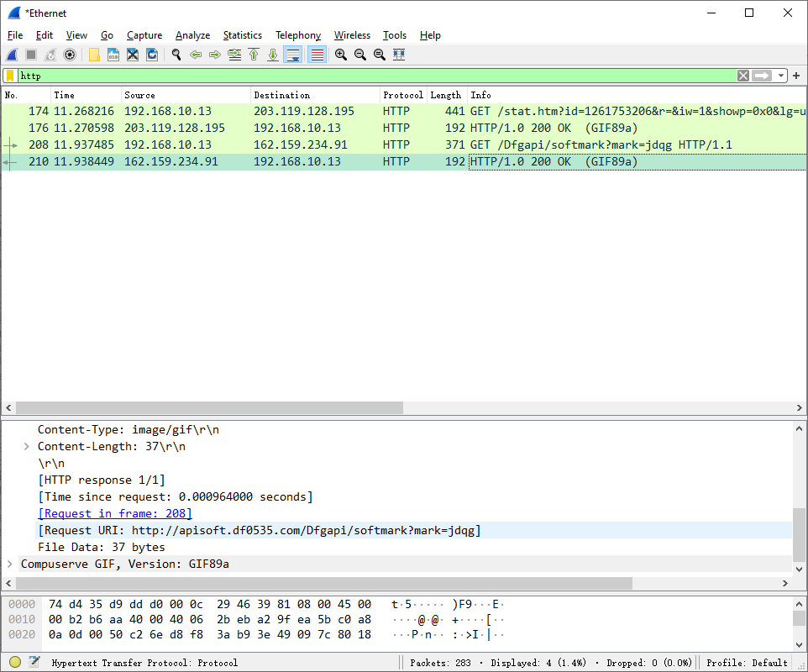Jump to the first packet
This screenshot has width=808, height=672.
click(x=254, y=55)
